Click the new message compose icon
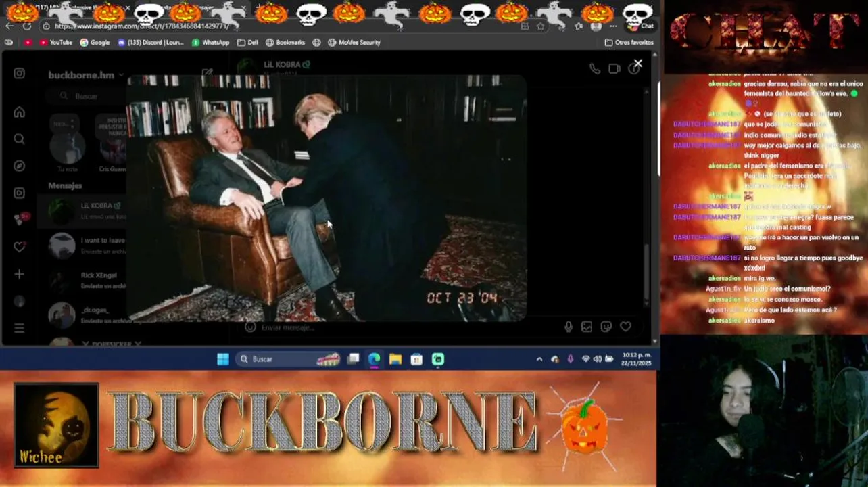 (x=208, y=73)
